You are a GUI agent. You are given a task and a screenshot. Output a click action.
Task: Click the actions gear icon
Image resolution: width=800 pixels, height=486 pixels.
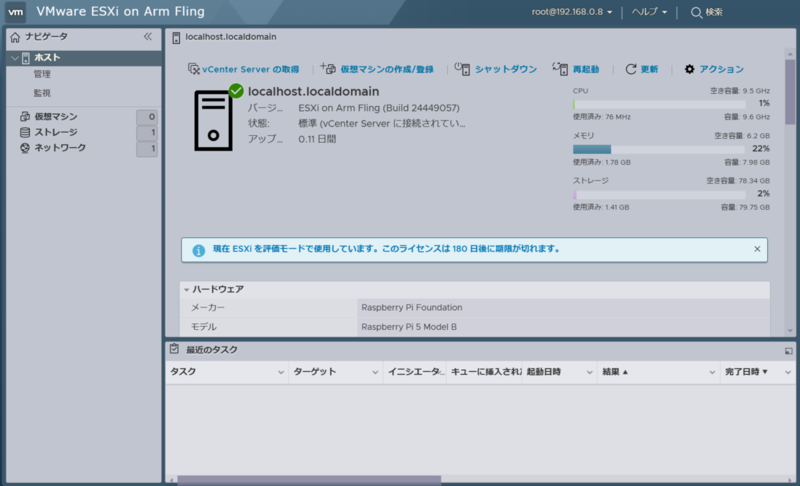click(x=689, y=69)
